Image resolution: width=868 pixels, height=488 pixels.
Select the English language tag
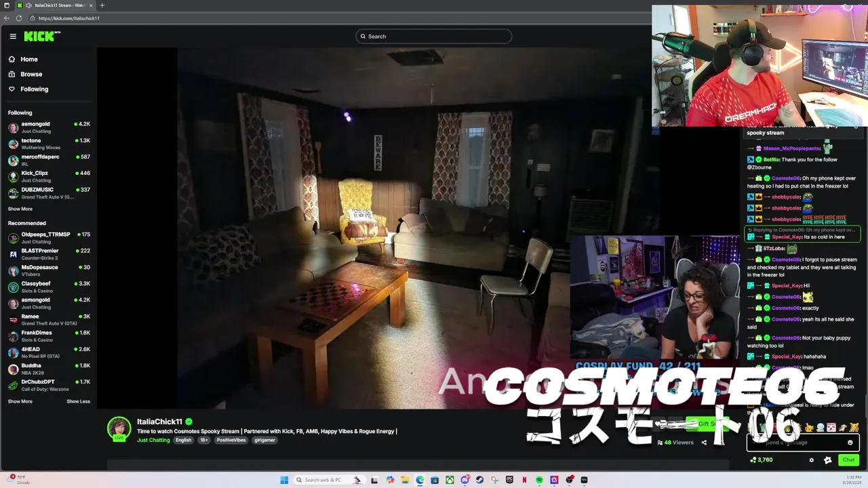tap(184, 440)
